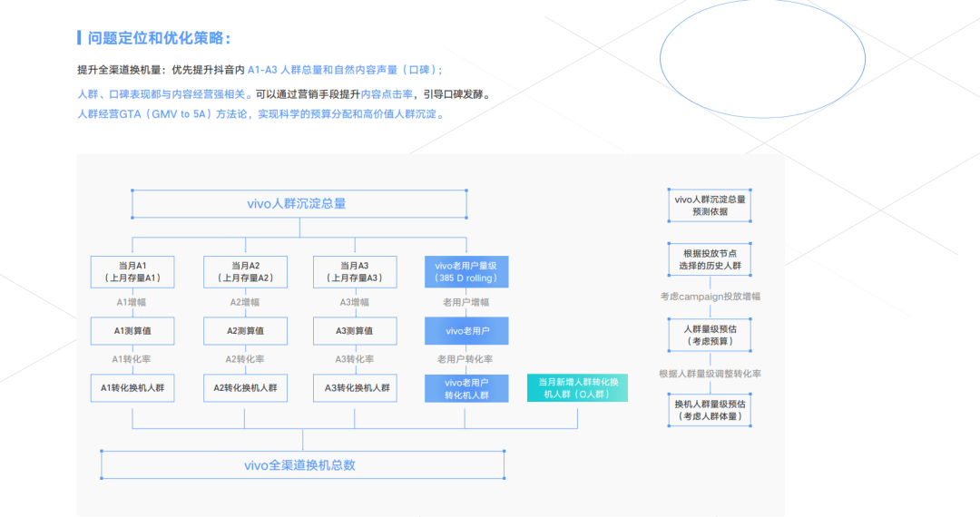The image size is (980, 517).
Task: Select the blue vivo老用户 box
Action: 466,331
